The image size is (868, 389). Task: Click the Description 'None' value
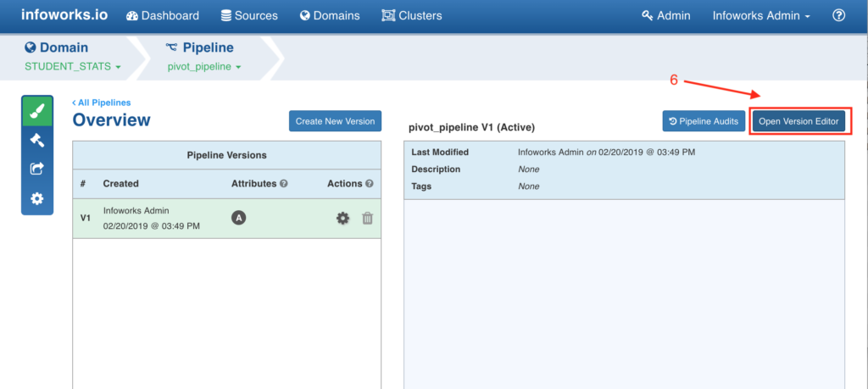[x=529, y=169]
